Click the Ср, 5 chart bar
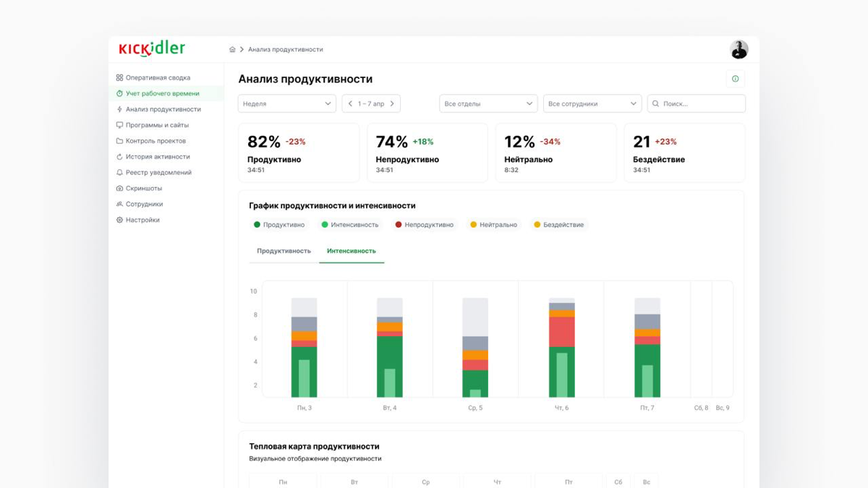Screen dimensions: 868x488 (475, 347)
